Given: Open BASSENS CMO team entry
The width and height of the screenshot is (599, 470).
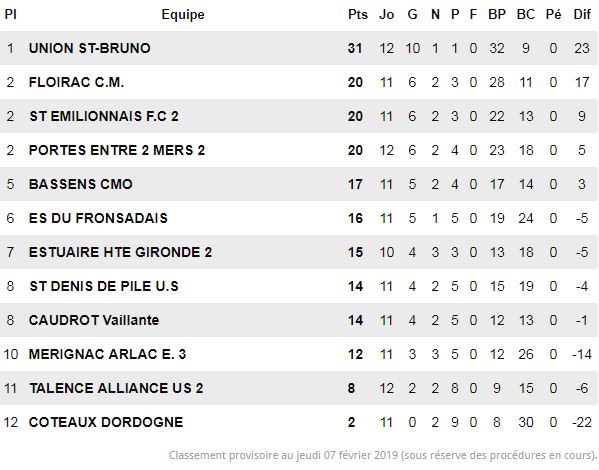Looking at the screenshot, I should pos(81,184).
